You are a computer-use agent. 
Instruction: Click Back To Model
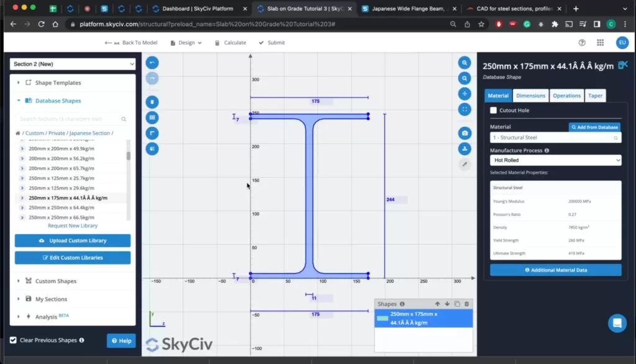point(131,43)
